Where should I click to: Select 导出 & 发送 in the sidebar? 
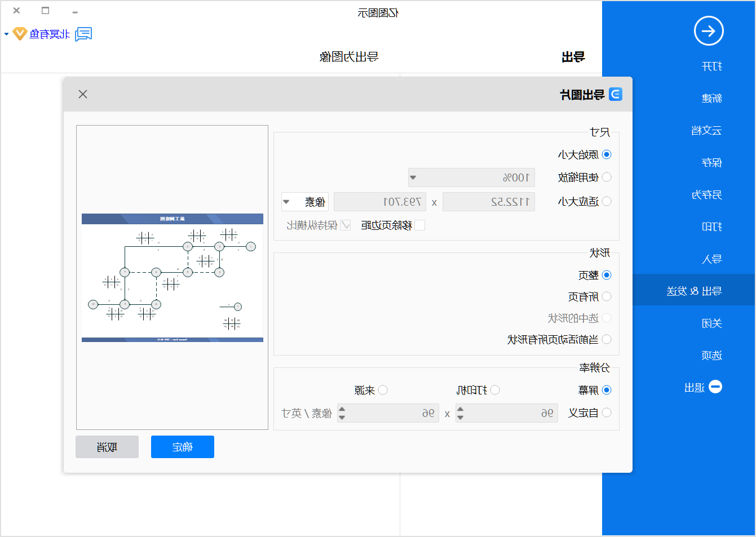pyautogui.click(x=694, y=290)
